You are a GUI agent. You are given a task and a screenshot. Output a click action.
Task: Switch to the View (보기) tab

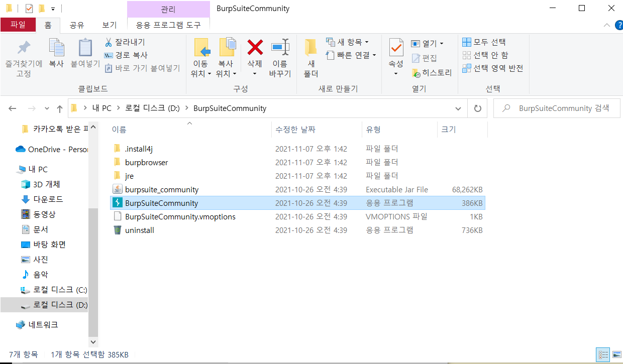[x=110, y=25]
